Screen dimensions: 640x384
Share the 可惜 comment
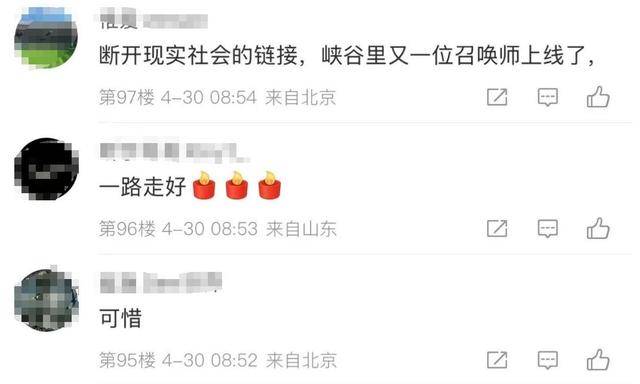tap(497, 360)
